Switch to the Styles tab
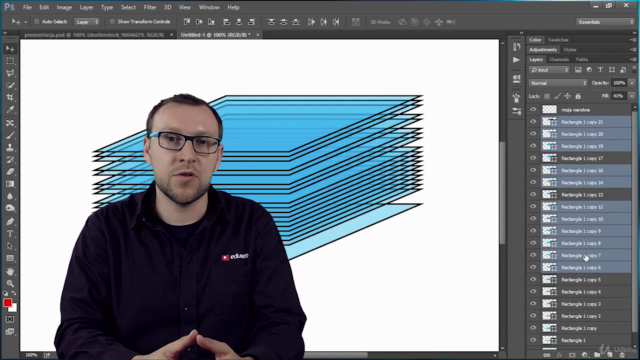 (570, 50)
